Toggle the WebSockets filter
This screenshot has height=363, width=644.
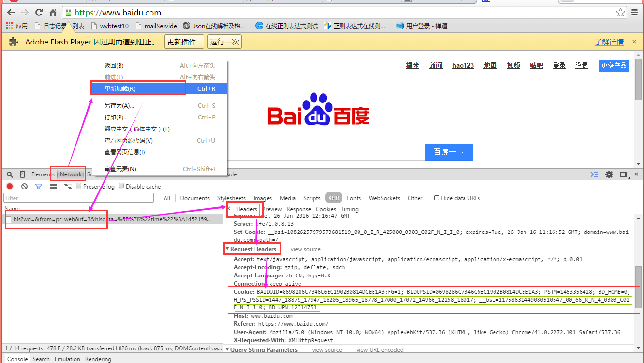click(x=384, y=198)
